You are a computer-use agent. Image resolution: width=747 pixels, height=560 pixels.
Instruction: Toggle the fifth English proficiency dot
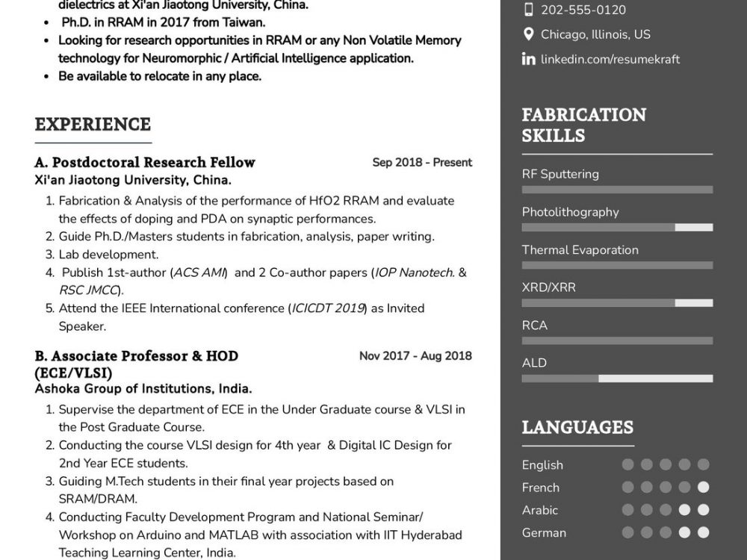point(702,464)
